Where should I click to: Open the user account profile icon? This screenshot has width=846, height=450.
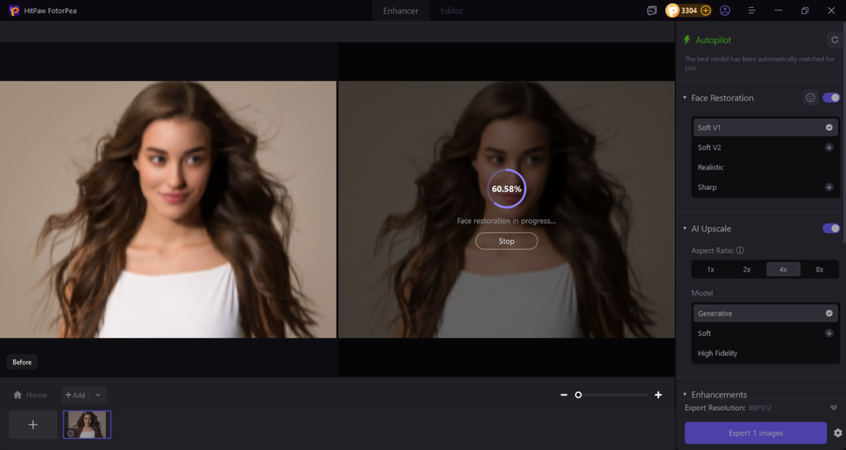725,10
